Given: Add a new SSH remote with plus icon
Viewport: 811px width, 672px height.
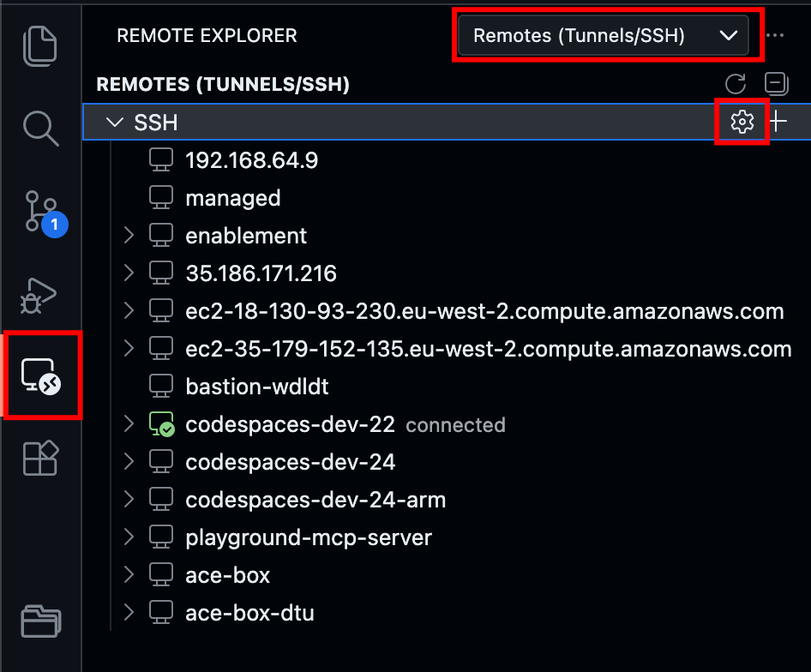Looking at the screenshot, I should [x=778, y=121].
